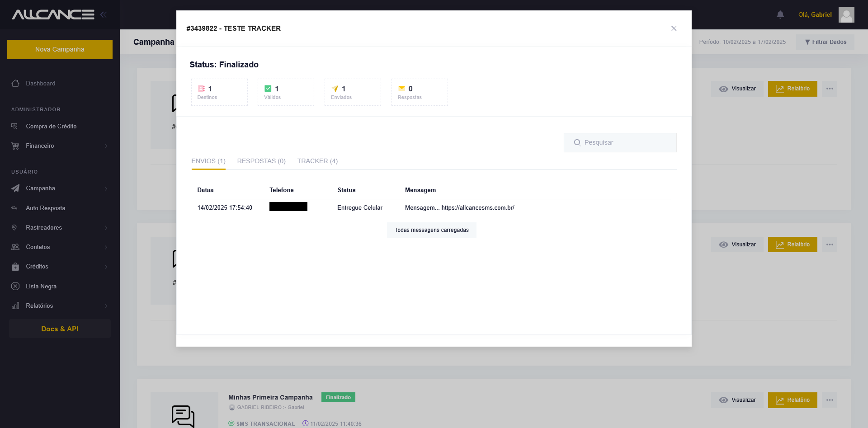Image resolution: width=868 pixels, height=428 pixels.
Task: Click Visualizar on the second campaign
Action: tap(737, 245)
